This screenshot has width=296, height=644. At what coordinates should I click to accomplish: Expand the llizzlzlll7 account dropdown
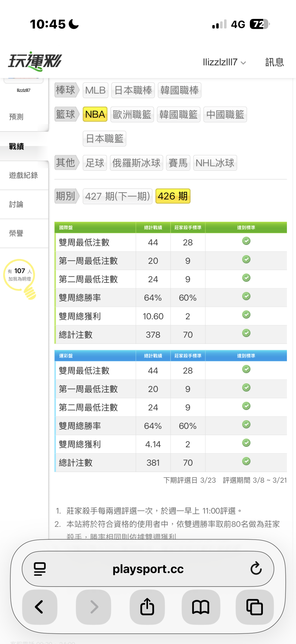pyautogui.click(x=224, y=62)
